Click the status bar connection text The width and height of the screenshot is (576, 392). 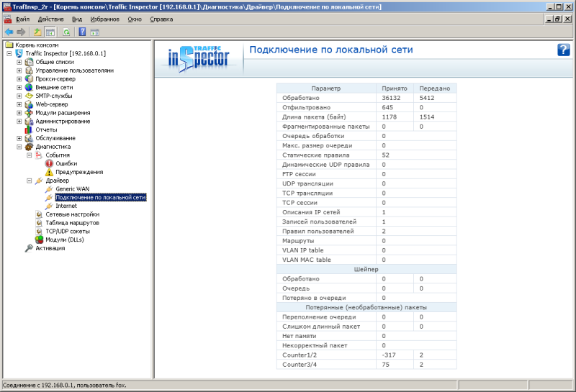64,385
